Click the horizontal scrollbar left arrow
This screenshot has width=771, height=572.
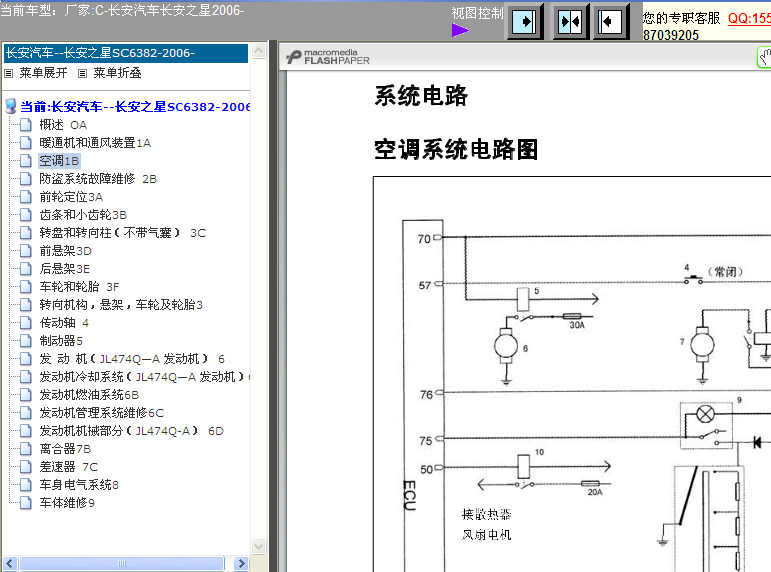[x=10, y=563]
